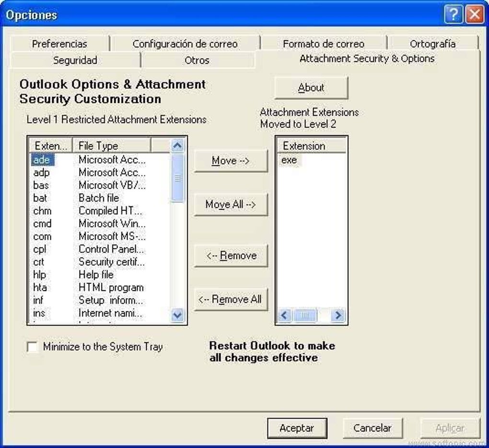The height and width of the screenshot is (448, 489).
Task: Click the Microsoft MS-... type cell
Action: point(112,236)
